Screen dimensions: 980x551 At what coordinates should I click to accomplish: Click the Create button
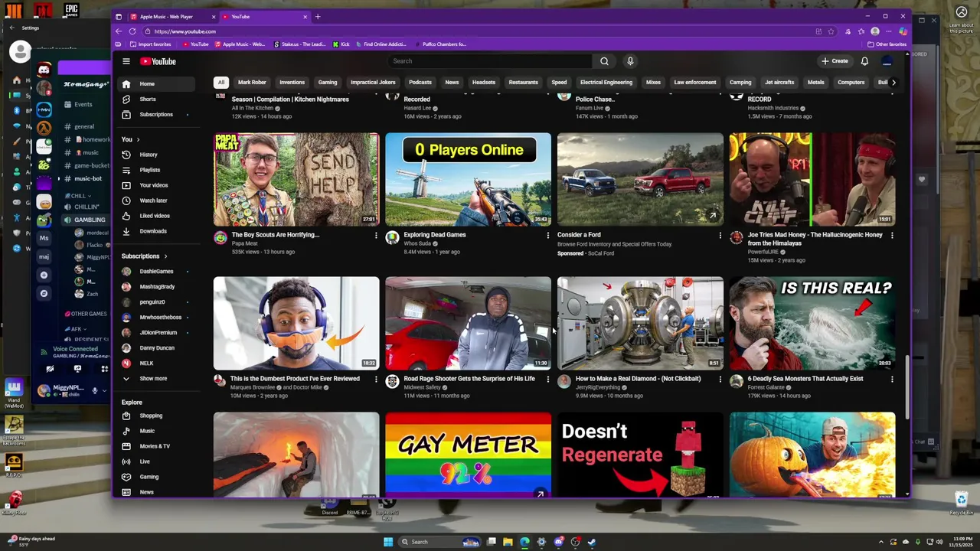835,61
